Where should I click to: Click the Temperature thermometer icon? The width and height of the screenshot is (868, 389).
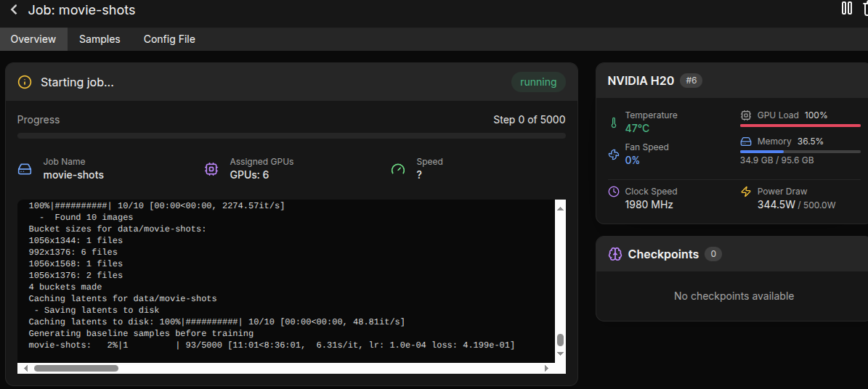point(613,123)
